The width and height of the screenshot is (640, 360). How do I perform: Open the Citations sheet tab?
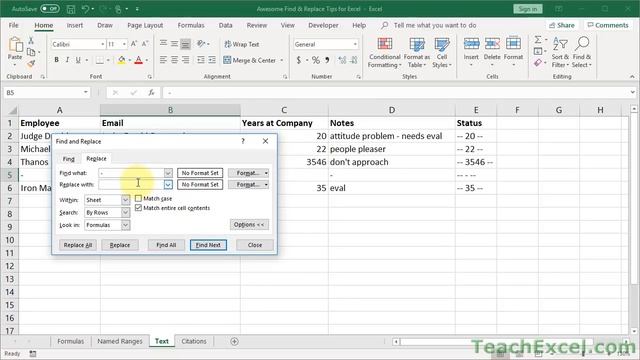194,341
